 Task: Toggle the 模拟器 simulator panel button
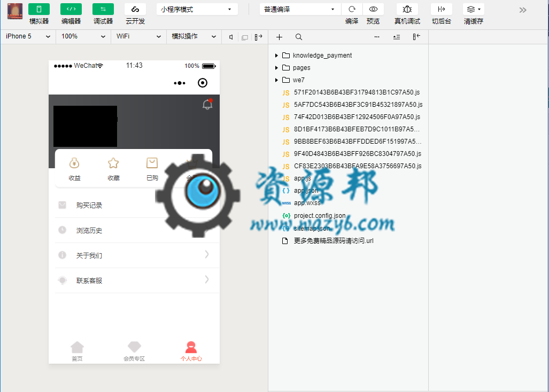pos(39,10)
